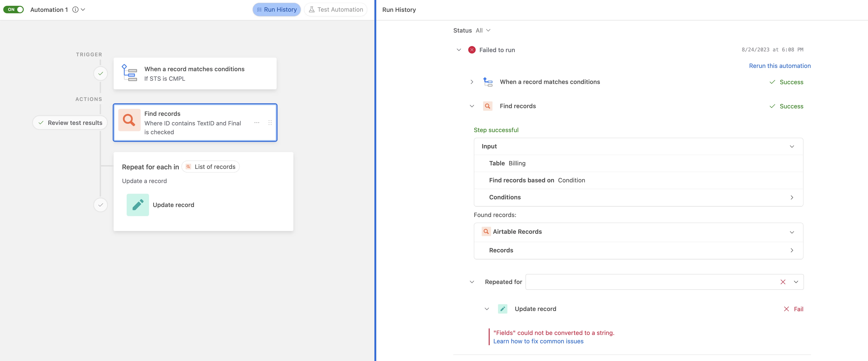Screen dimensions: 868x361
Task: Click the Review test results button
Action: click(x=70, y=123)
